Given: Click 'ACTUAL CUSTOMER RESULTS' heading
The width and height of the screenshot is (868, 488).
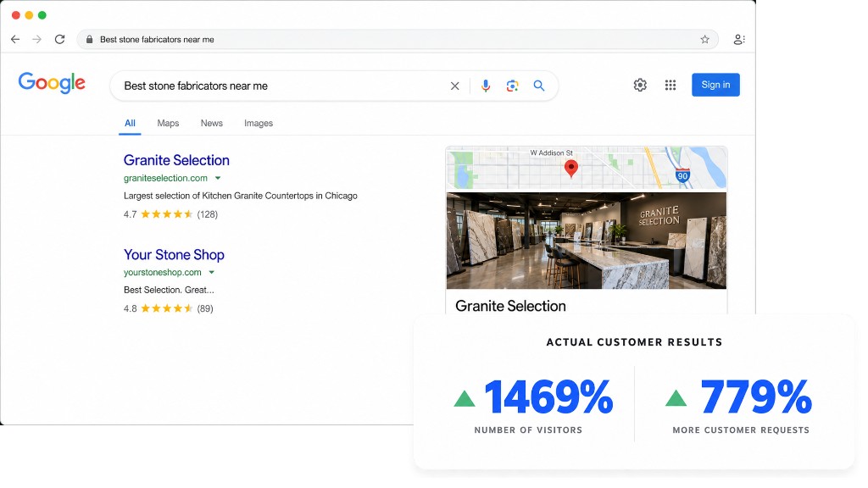Looking at the screenshot, I should pyautogui.click(x=634, y=342).
